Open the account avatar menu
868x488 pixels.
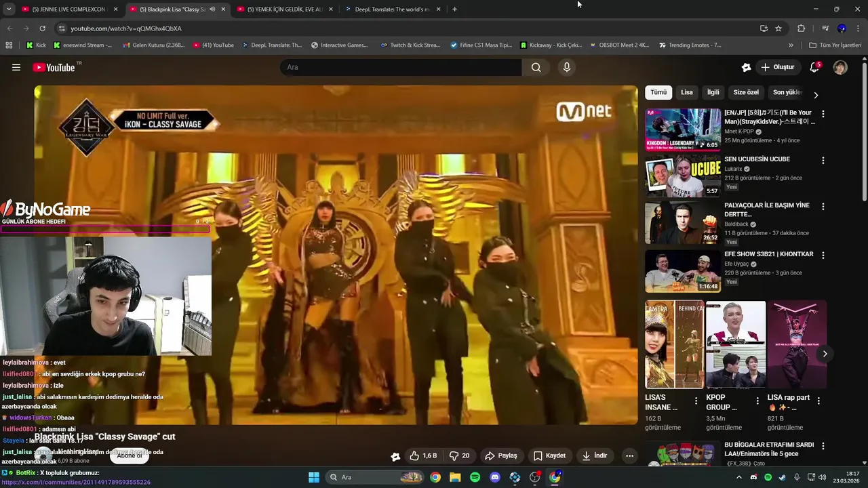click(x=840, y=67)
